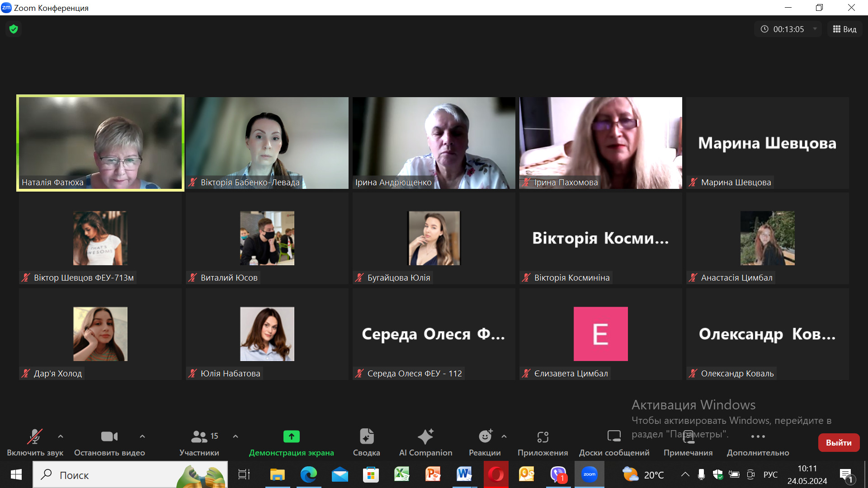Image resolution: width=868 pixels, height=488 pixels.
Task: Expand the meeting timer 00:13:05 dropdown
Action: click(x=815, y=29)
